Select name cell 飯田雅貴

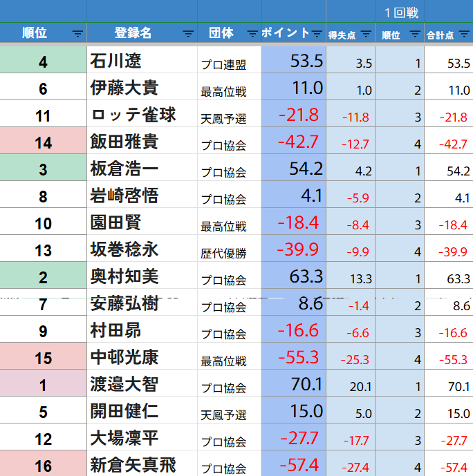[142, 140]
